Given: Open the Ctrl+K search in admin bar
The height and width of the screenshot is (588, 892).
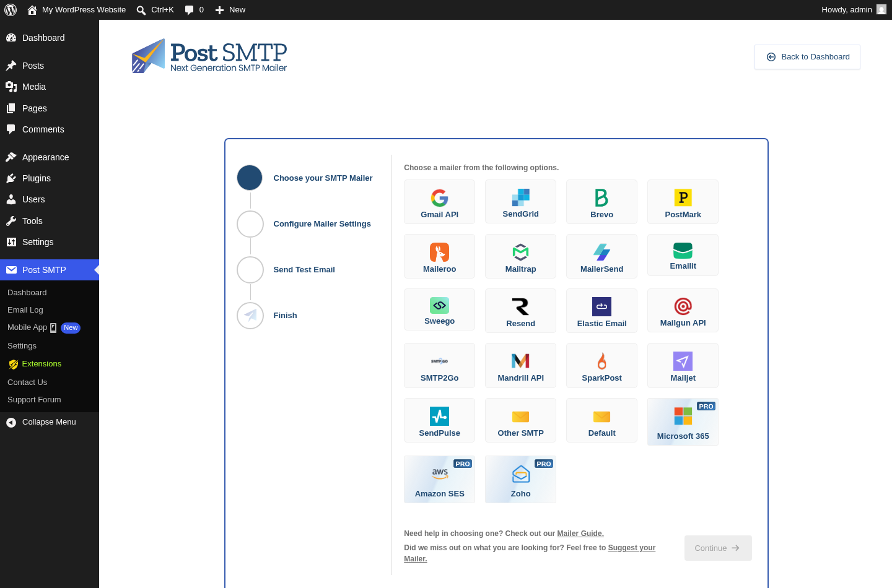Looking at the screenshot, I should (155, 10).
